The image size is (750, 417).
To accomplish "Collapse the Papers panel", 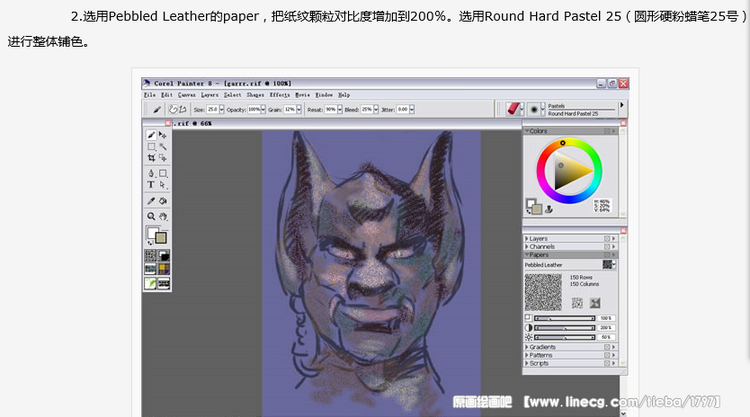I will pos(527,254).
